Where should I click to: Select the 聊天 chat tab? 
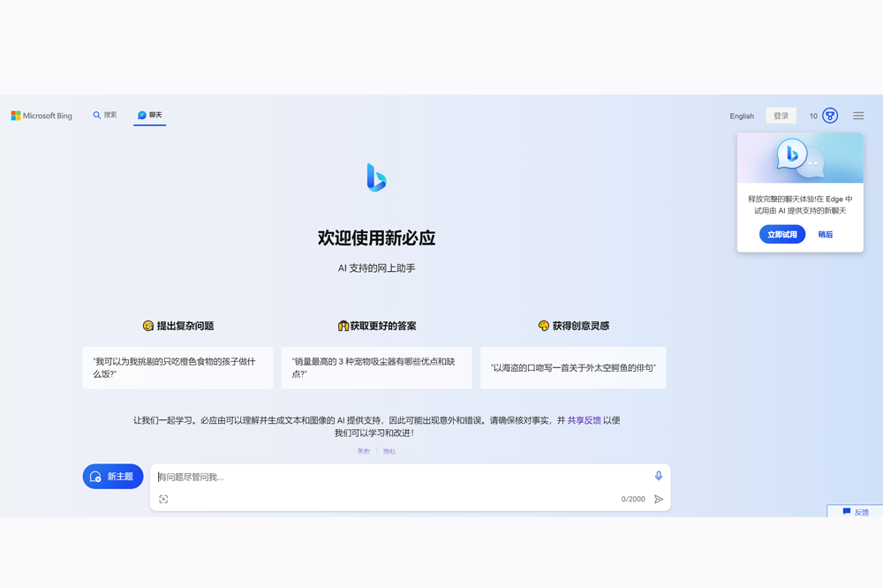coord(150,115)
